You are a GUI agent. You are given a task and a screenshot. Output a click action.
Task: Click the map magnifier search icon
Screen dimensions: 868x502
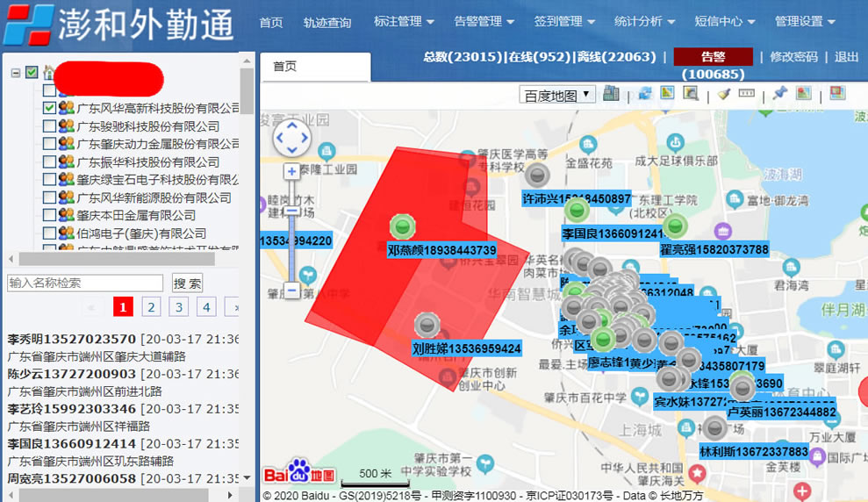point(691,94)
